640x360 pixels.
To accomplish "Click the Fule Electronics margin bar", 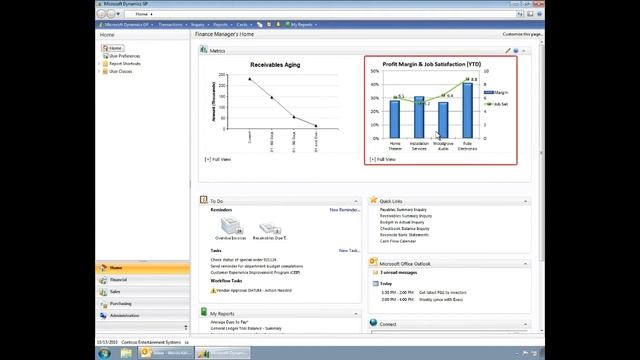I will click(468, 110).
